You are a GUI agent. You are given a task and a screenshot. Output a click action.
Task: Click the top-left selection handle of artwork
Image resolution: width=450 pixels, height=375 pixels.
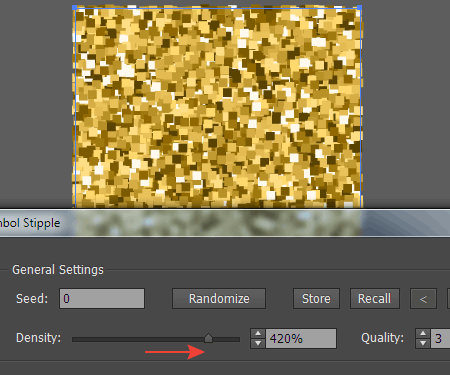pos(75,7)
